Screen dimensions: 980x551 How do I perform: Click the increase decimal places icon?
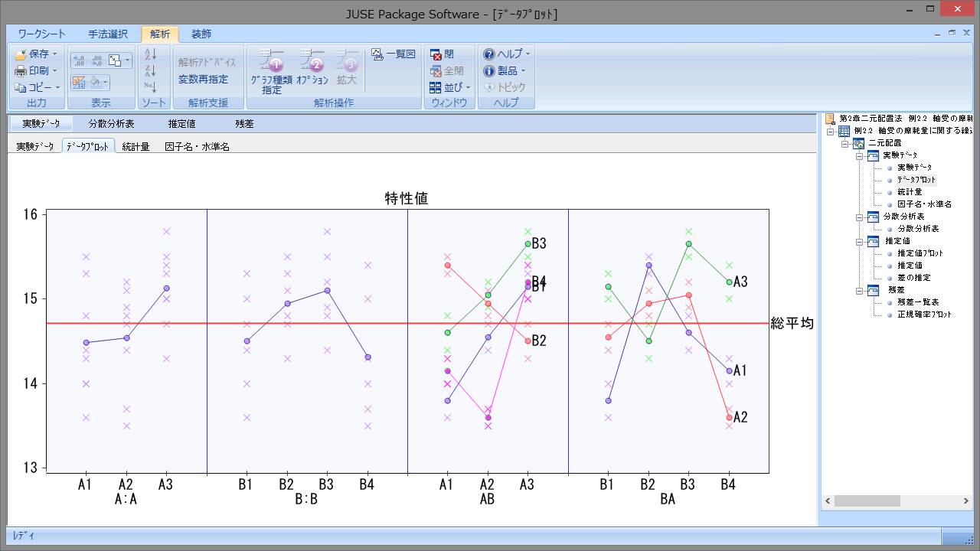(x=79, y=60)
